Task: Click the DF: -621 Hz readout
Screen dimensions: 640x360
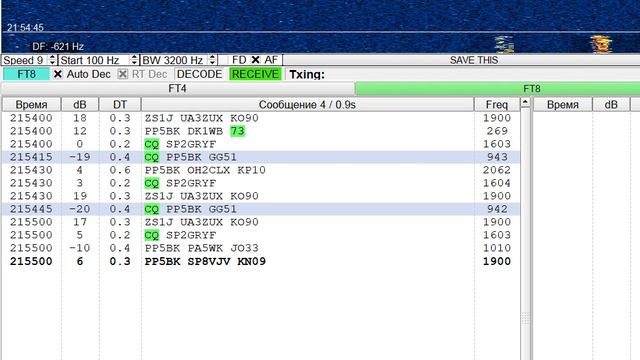Action: click(58, 47)
